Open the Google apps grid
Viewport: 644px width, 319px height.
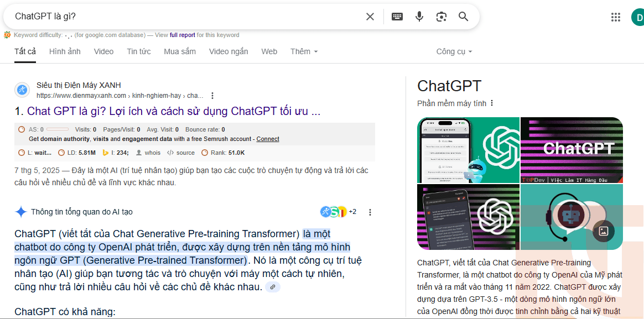615,17
